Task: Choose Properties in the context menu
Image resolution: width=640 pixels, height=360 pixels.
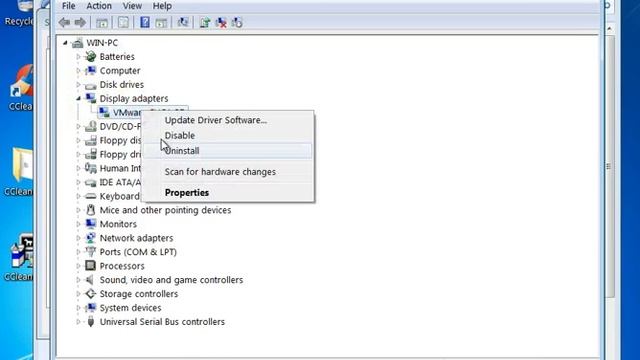Action: coord(228,193)
